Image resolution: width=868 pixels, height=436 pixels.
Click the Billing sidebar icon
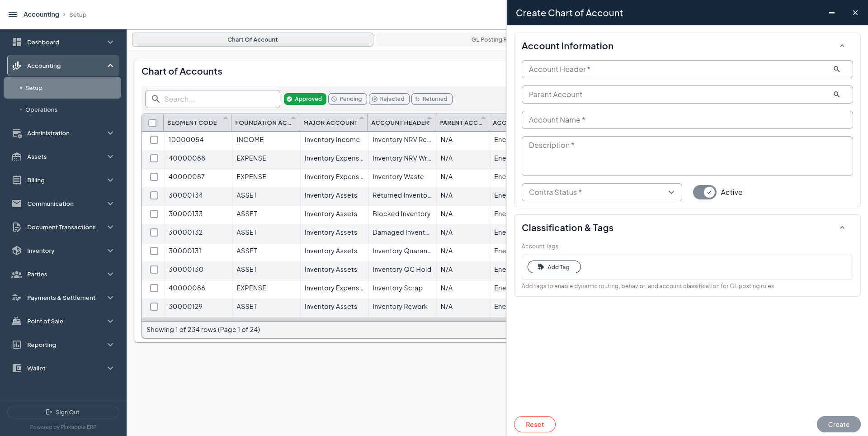tap(17, 180)
